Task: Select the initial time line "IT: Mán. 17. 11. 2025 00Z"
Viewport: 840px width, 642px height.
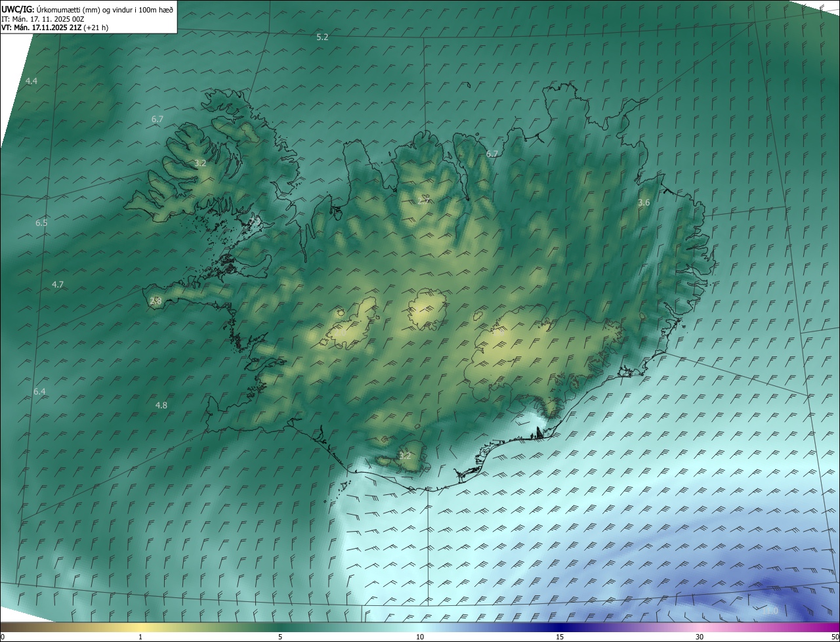Action: click(43, 19)
